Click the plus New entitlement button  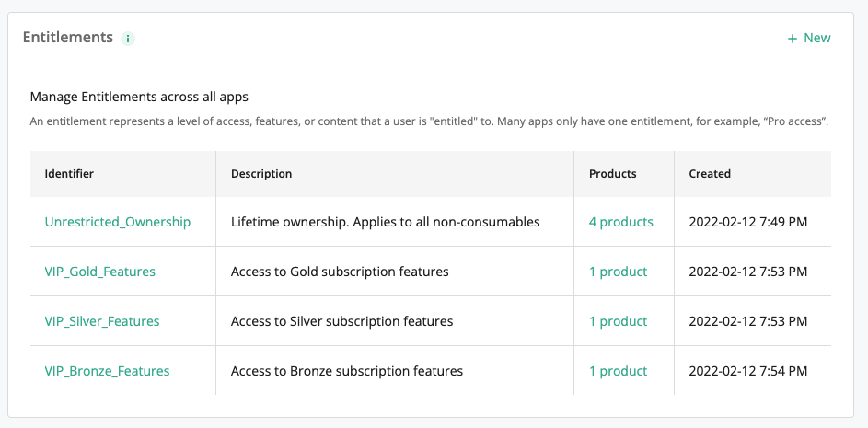click(809, 38)
